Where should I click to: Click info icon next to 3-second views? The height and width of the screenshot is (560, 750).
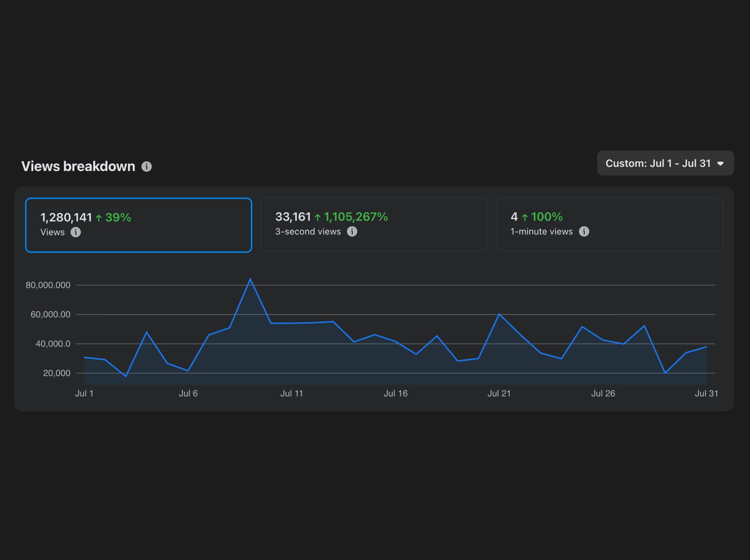tap(352, 231)
